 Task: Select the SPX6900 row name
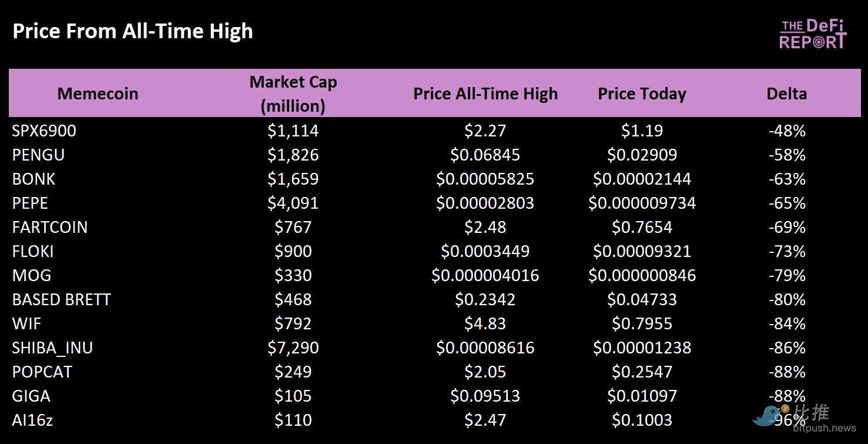tap(44, 131)
